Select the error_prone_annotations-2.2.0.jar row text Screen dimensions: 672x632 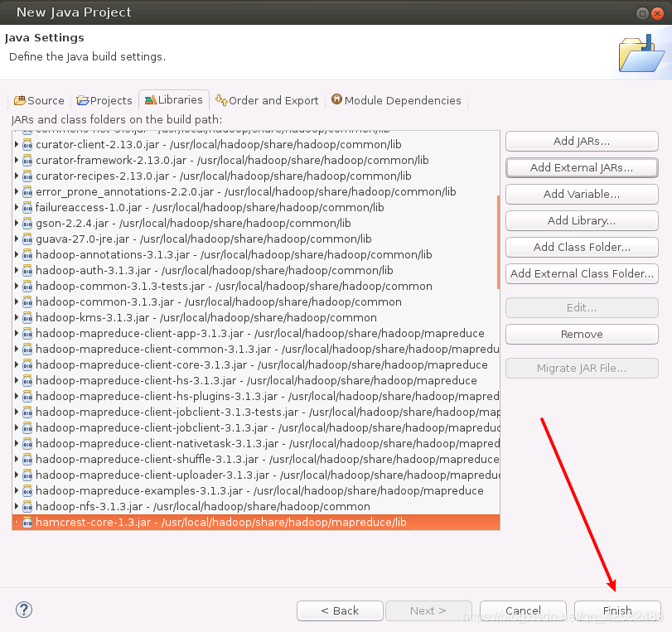pyautogui.click(x=246, y=192)
